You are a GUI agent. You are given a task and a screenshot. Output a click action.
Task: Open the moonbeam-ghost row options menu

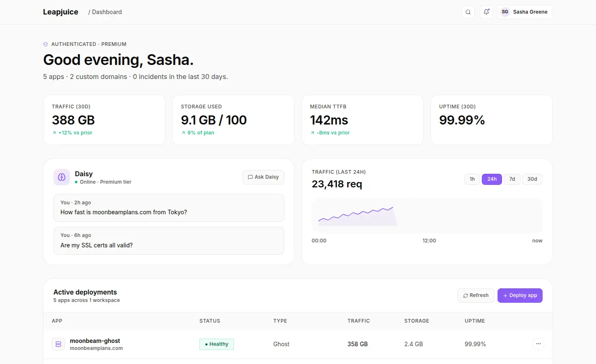point(538,344)
